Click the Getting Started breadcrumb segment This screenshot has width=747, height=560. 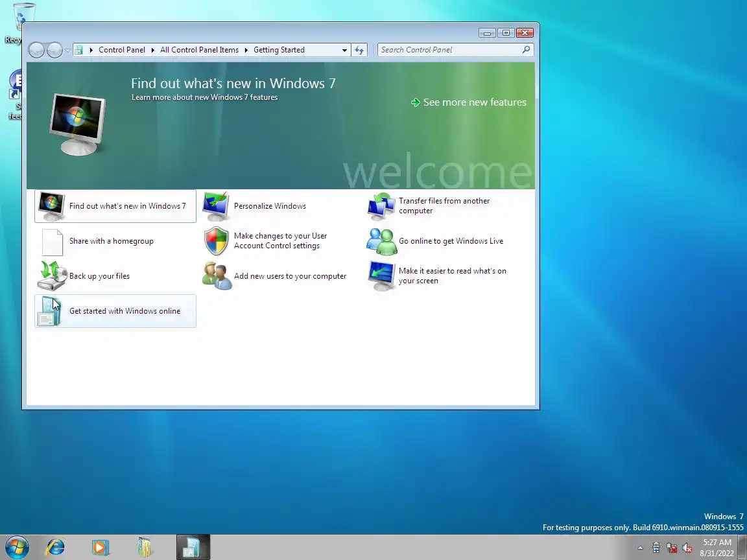pos(279,50)
